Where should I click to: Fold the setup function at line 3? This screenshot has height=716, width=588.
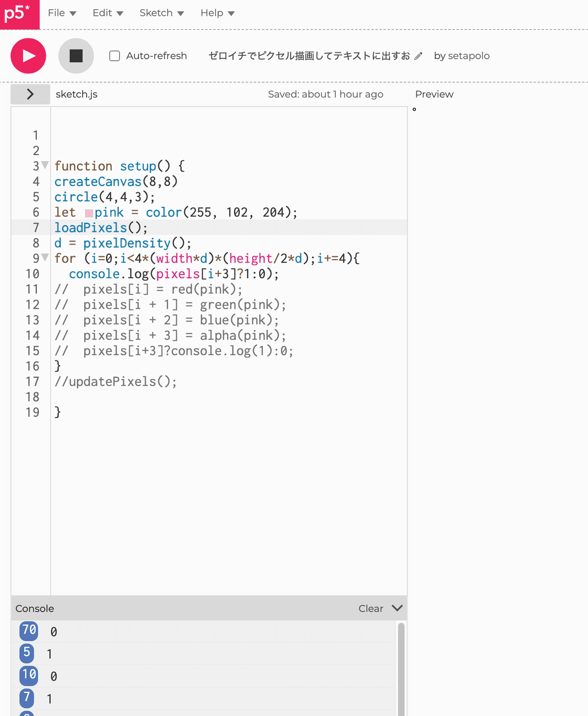45,165
